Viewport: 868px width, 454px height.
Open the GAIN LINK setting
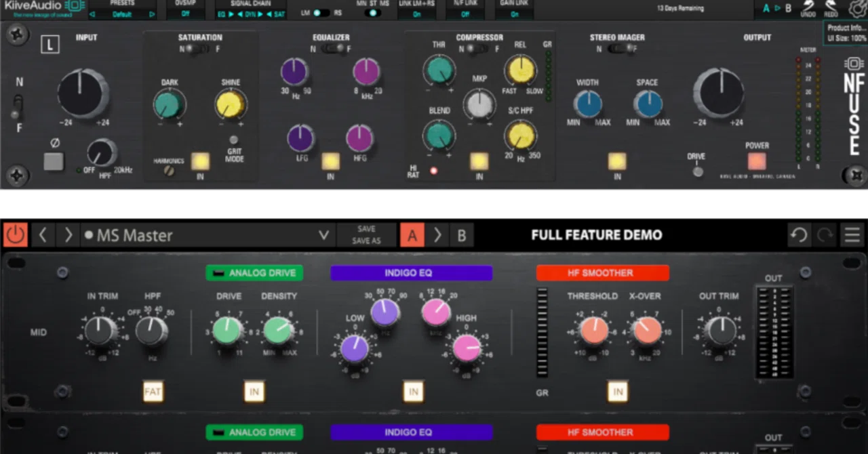pos(514,14)
